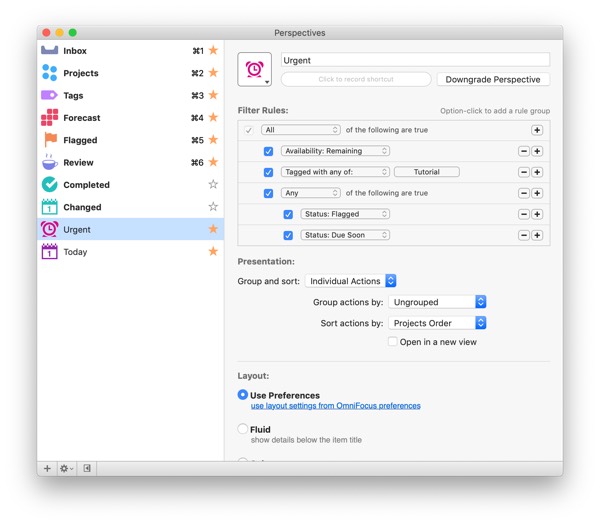Select the Review perspective row
The height and width of the screenshot is (525, 600).
pyautogui.click(x=130, y=162)
